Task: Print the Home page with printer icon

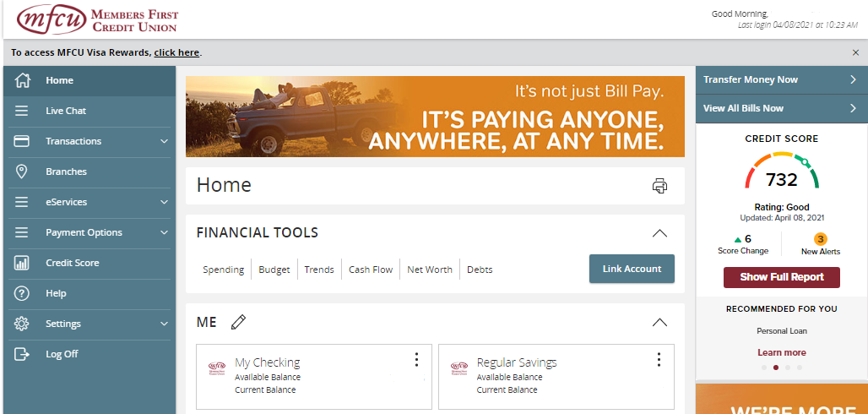Action: pos(659,186)
